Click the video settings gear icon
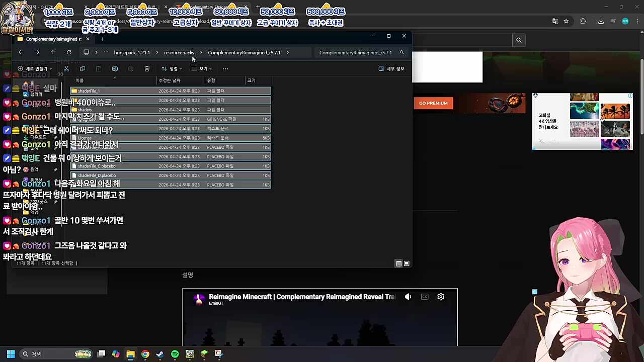This screenshot has width=644, height=362. (x=441, y=297)
